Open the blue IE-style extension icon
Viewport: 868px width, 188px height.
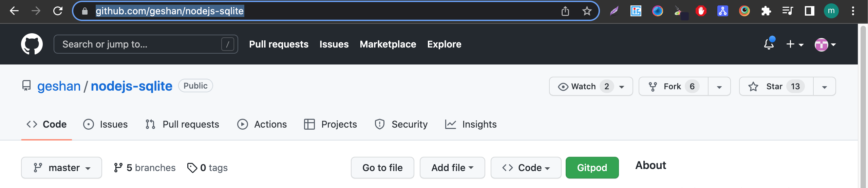point(636,11)
